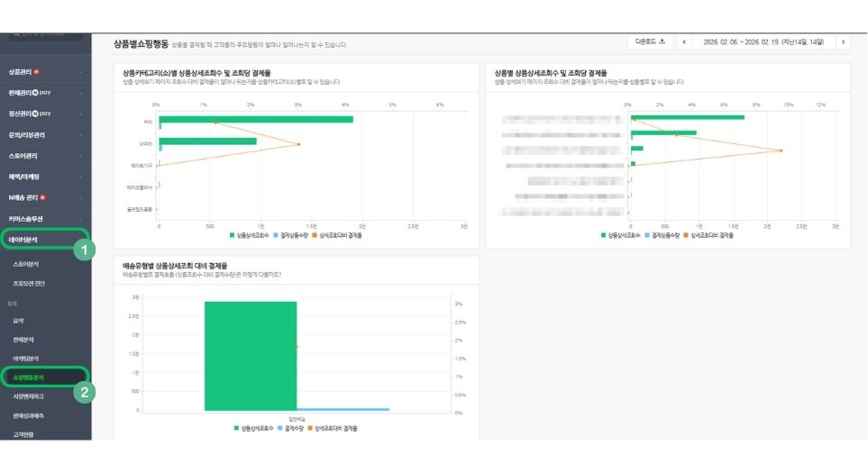This screenshot has height=473, width=868.
Task: Toggle 결제수량 legend in delivery-type chart
Action: 290,428
